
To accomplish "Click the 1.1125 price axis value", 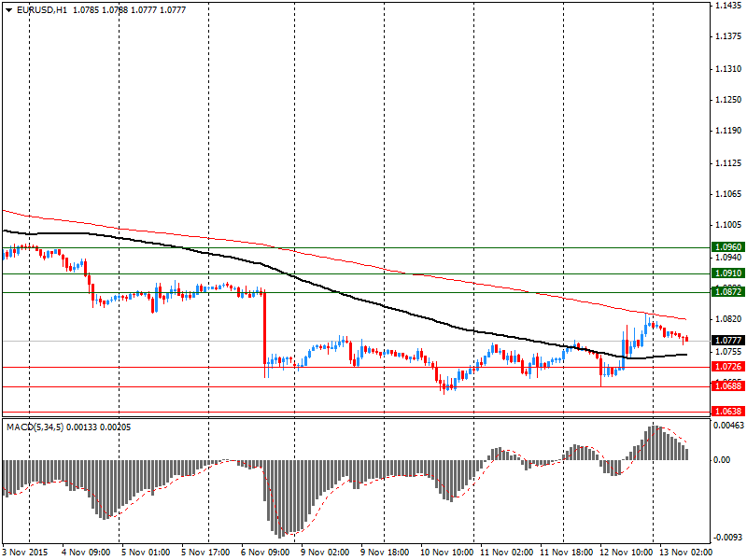I will pyautogui.click(x=728, y=162).
